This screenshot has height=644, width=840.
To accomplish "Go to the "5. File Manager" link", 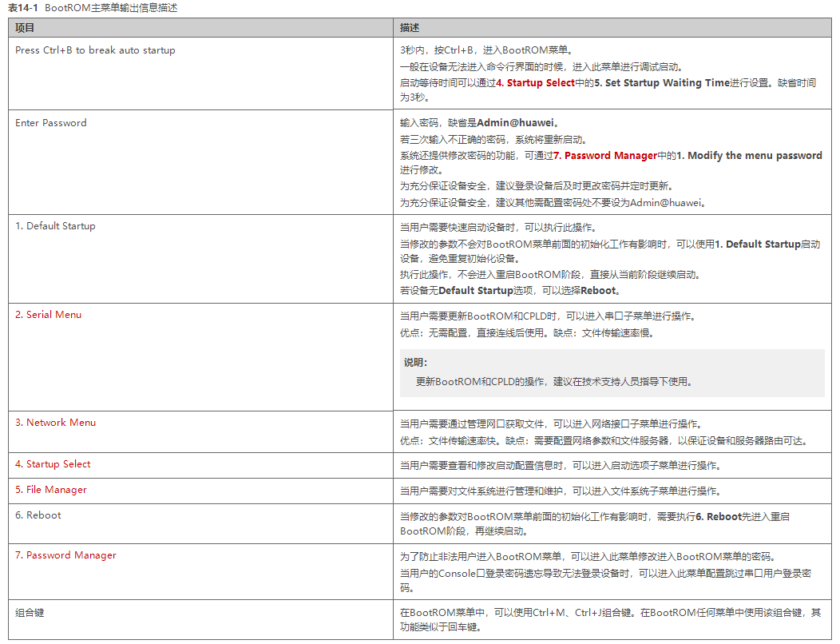I will click(50, 490).
